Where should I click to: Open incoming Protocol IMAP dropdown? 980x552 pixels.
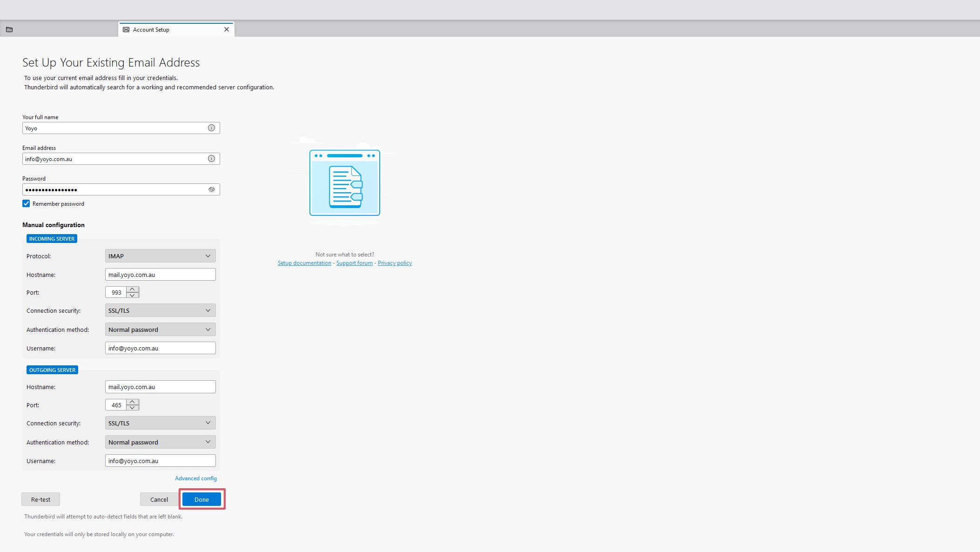(160, 256)
